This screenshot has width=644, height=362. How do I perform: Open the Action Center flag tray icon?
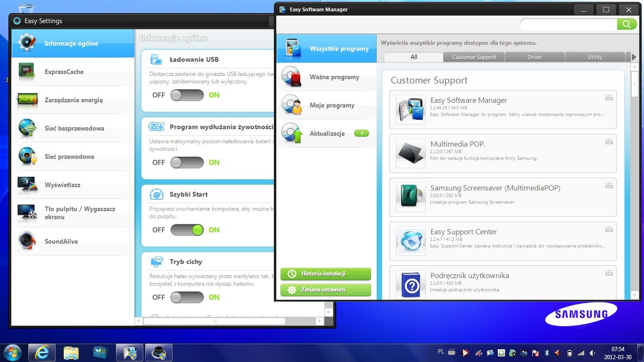coord(535,353)
